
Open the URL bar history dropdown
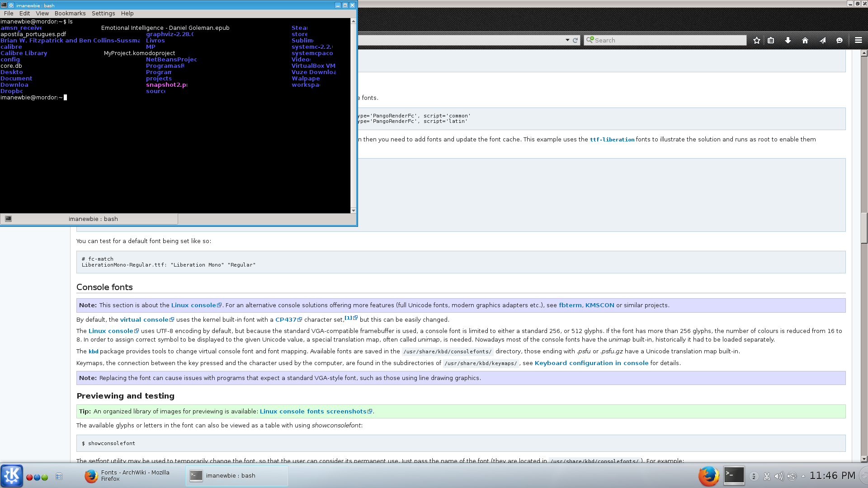point(567,40)
